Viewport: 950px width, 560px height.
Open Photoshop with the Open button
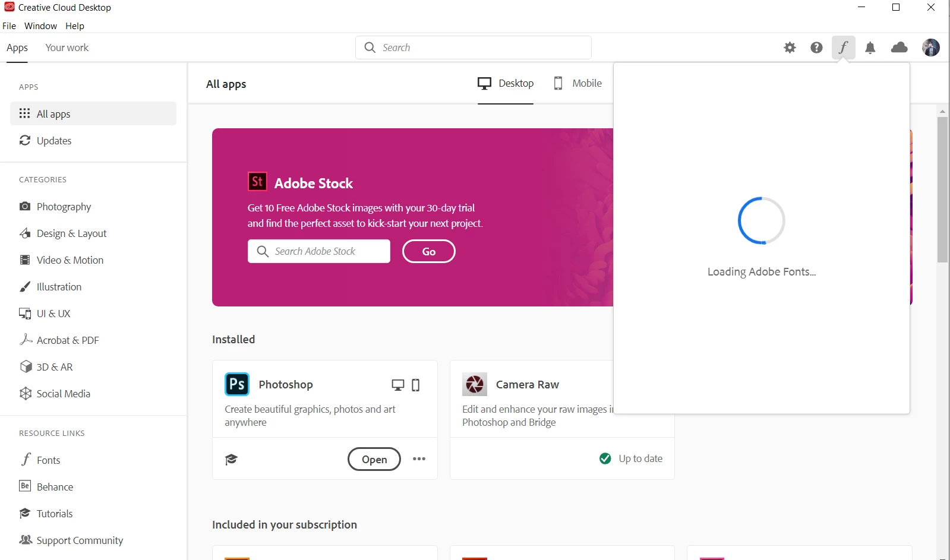(x=374, y=459)
